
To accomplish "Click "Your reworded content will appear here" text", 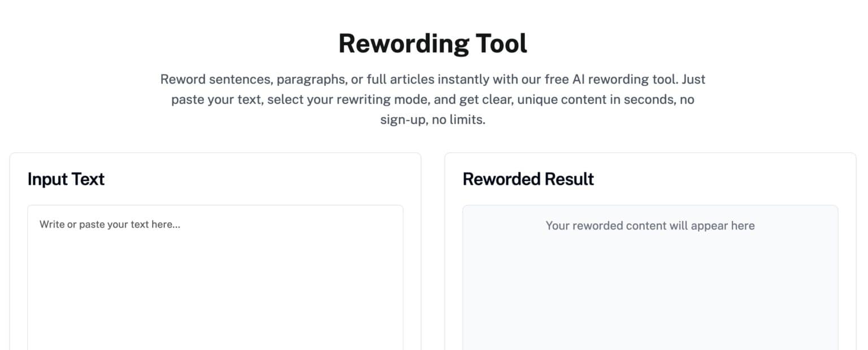I will click(650, 226).
